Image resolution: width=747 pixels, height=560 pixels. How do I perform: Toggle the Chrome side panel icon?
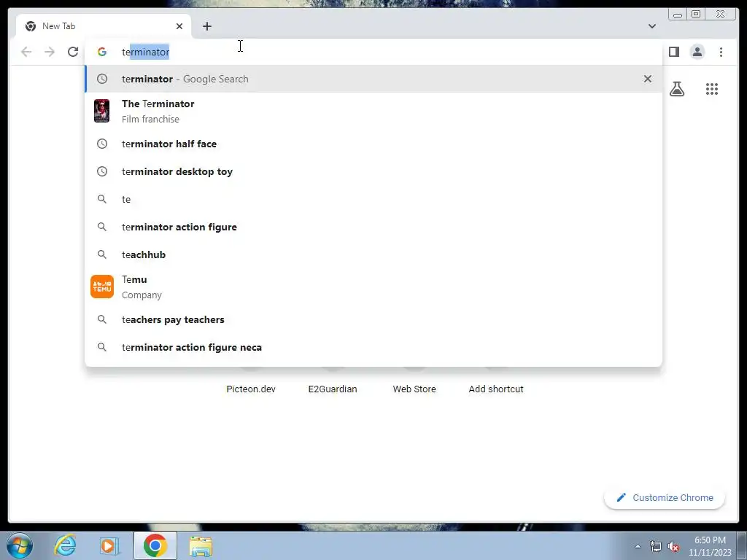(673, 52)
